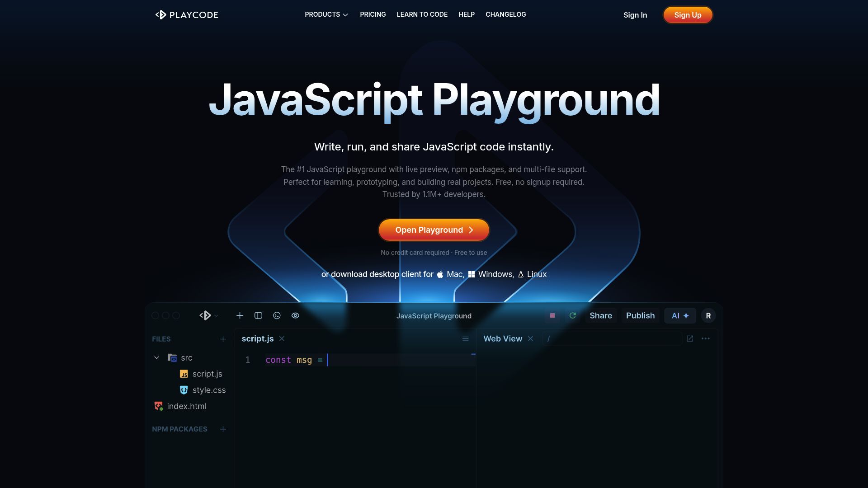
Task: Stop execution with the red square toggle
Action: tap(552, 315)
